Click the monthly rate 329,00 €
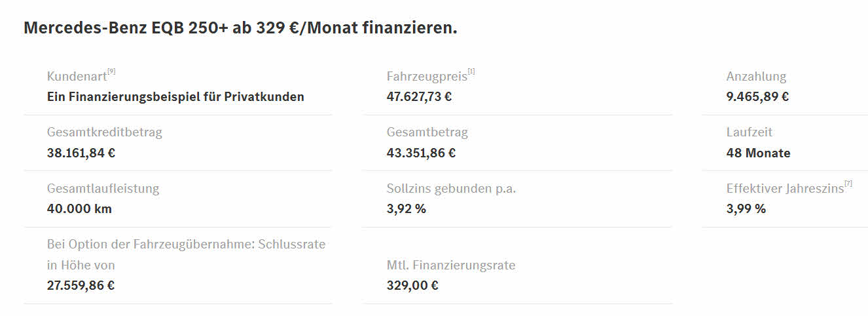868x316 pixels. [412, 286]
